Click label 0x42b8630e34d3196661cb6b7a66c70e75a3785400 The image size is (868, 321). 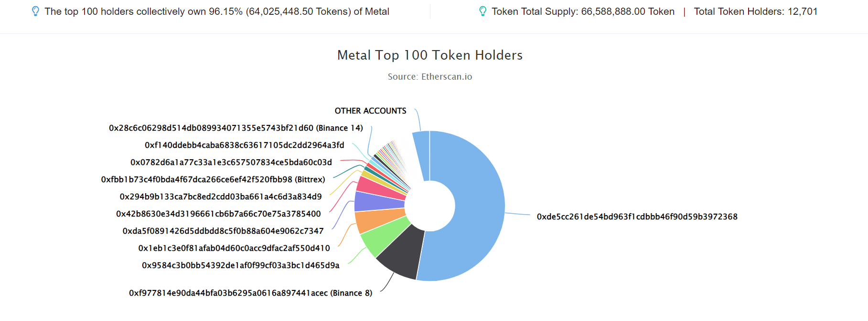pos(218,214)
